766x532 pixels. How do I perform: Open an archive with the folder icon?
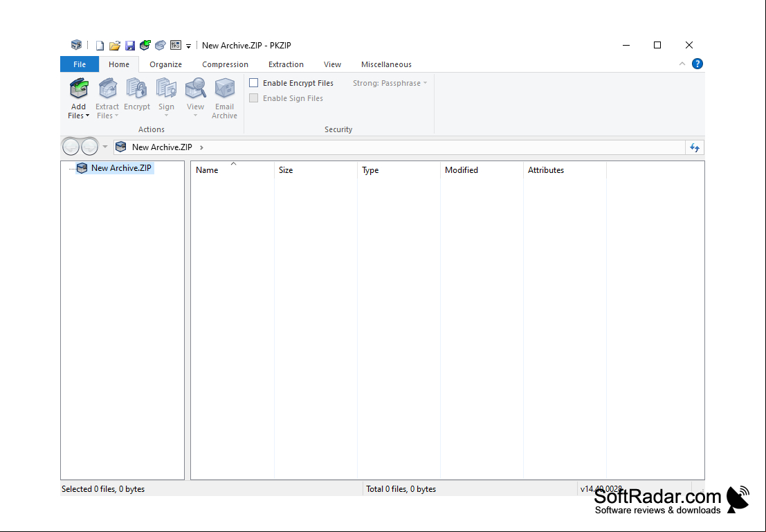115,46
